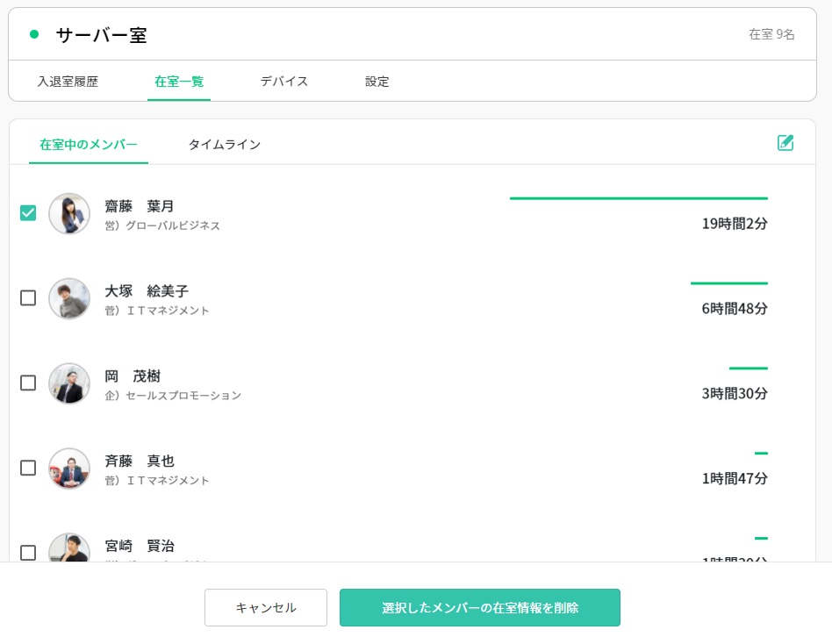
Task: Uncheck the checkbox for 齋藤 葉月
Action: click(x=28, y=213)
